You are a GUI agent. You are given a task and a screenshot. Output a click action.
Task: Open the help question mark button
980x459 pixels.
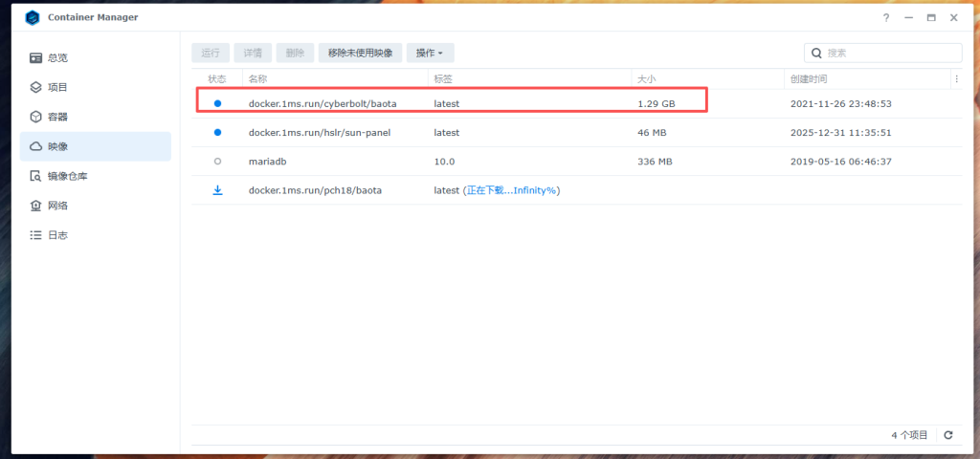point(886,18)
